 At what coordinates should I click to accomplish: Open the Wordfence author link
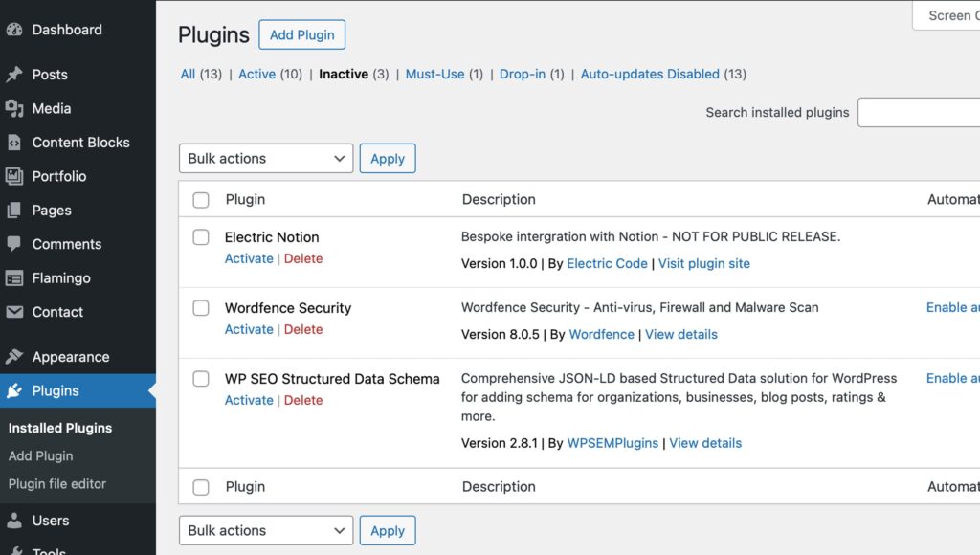(601, 334)
